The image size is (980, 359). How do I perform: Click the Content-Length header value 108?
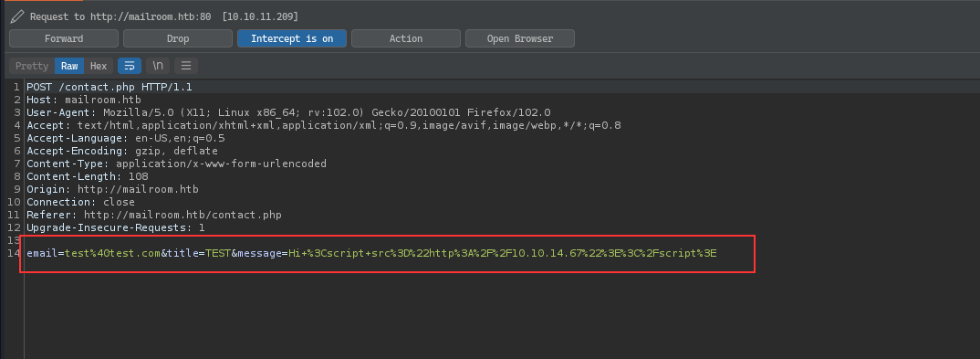point(138,177)
